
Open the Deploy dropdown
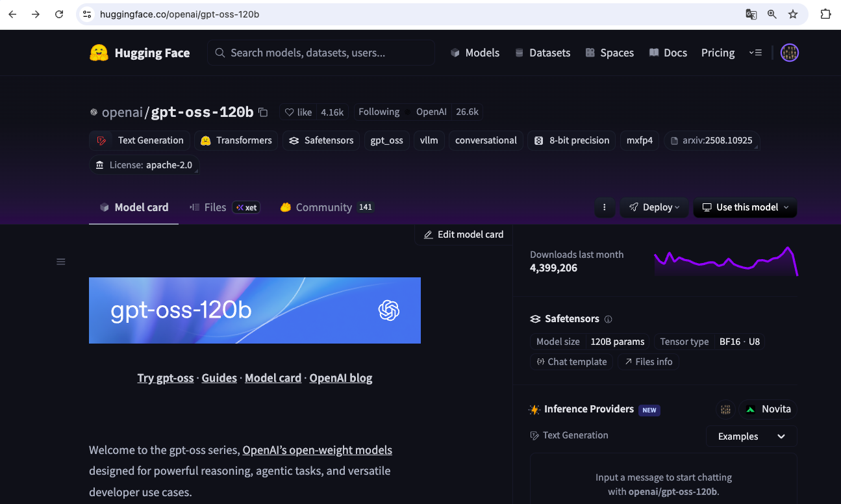654,207
